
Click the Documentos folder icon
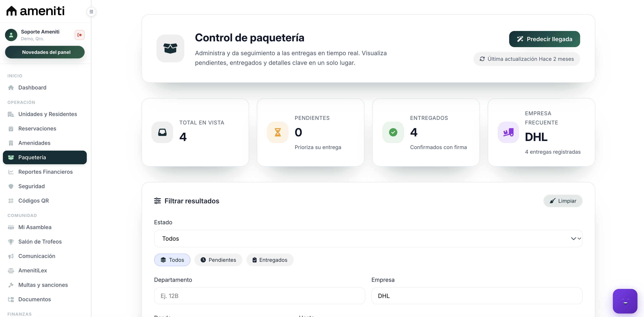[11, 299]
